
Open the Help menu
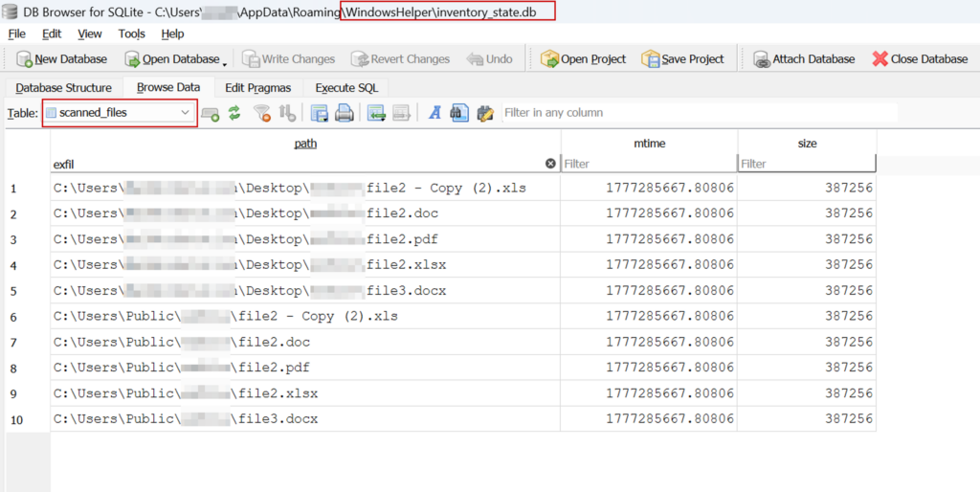pyautogui.click(x=172, y=34)
